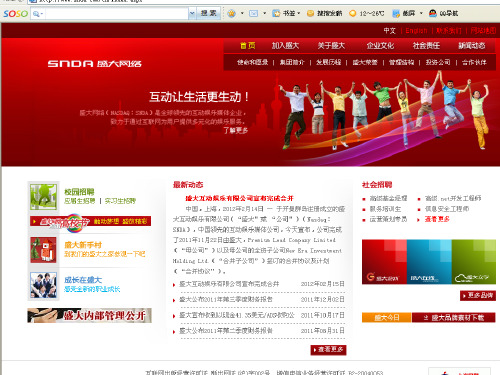
Task: Switch site language to English
Action: pyautogui.click(x=416, y=31)
